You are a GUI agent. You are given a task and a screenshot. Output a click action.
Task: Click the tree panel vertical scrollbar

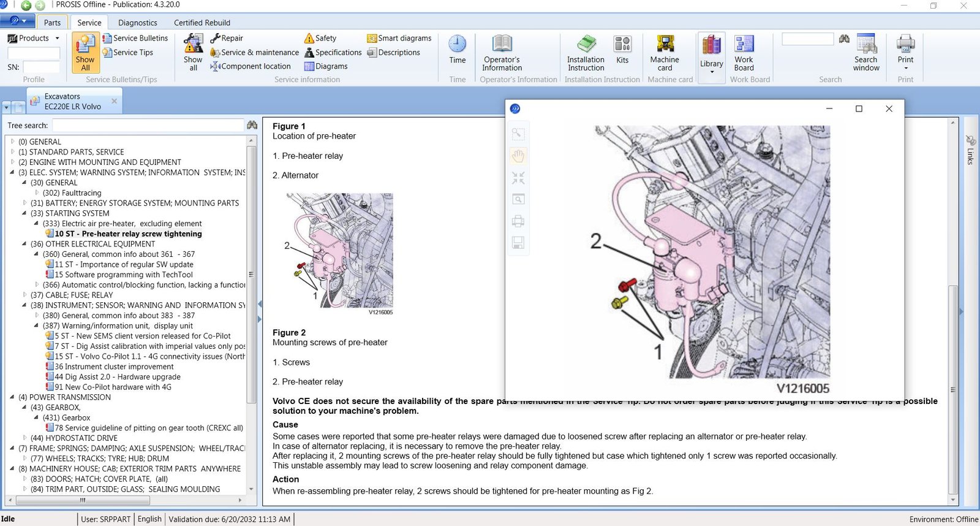pyautogui.click(x=251, y=274)
